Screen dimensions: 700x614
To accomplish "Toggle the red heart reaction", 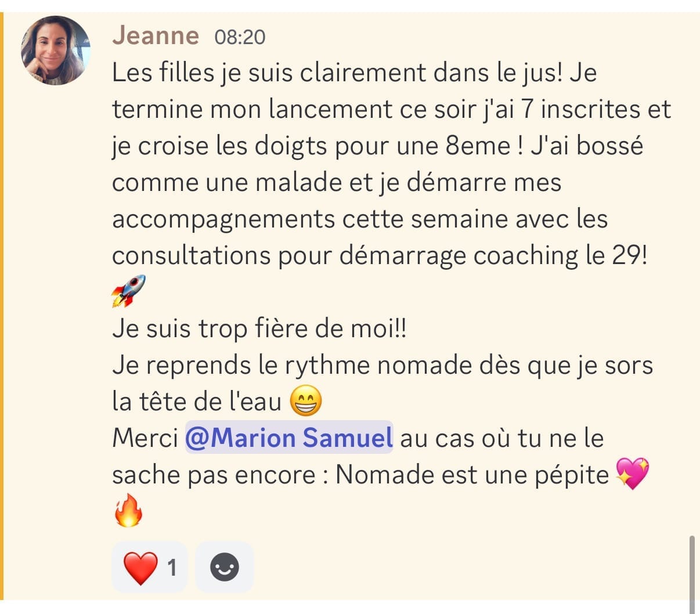I will (x=141, y=567).
